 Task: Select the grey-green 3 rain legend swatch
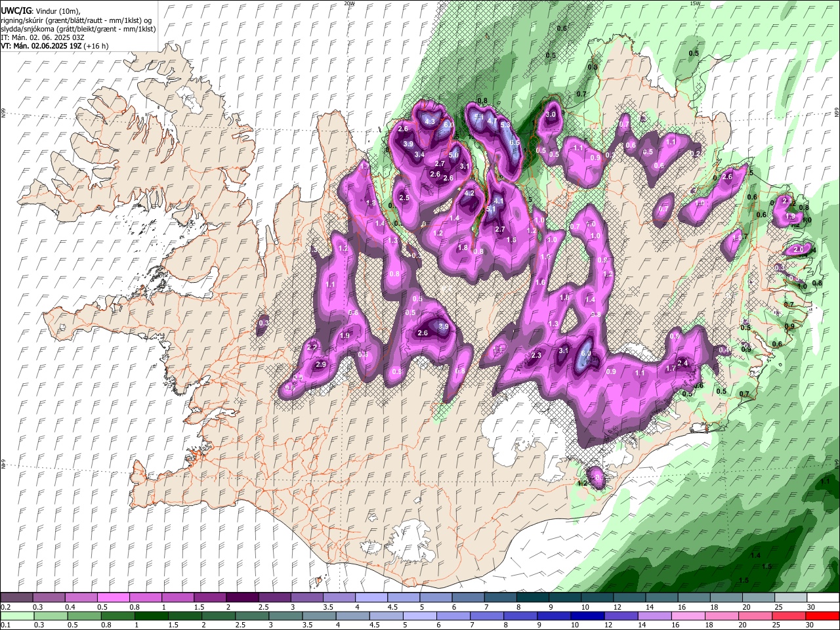286,616
